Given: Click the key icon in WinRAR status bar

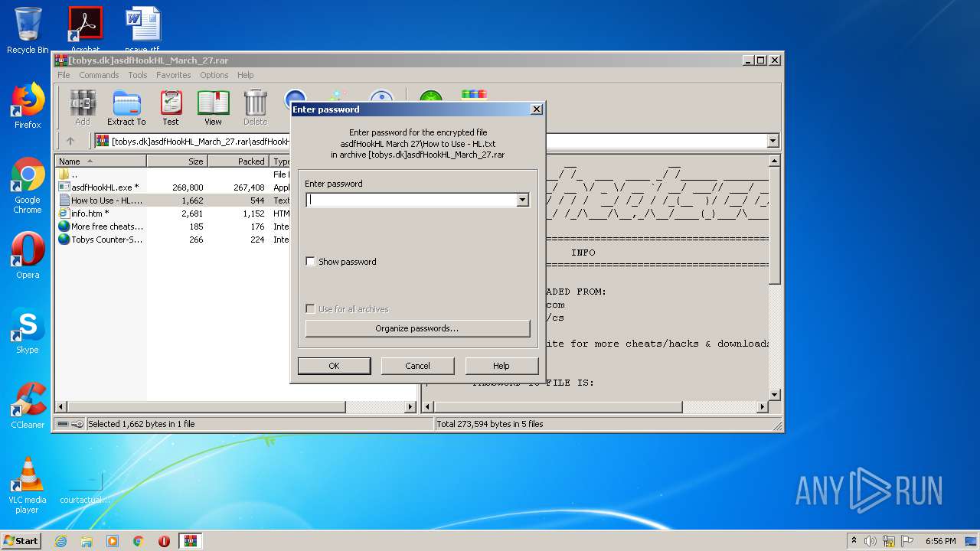Looking at the screenshot, I should tap(77, 424).
